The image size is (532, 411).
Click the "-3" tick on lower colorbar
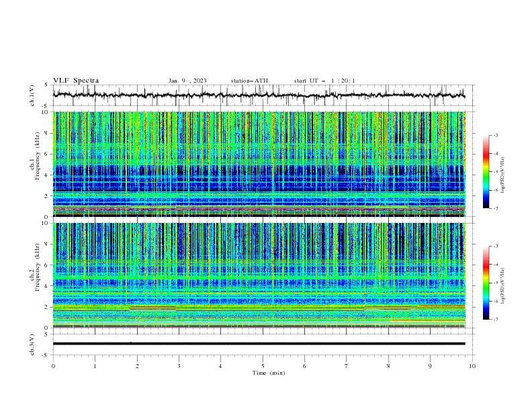[496, 246]
